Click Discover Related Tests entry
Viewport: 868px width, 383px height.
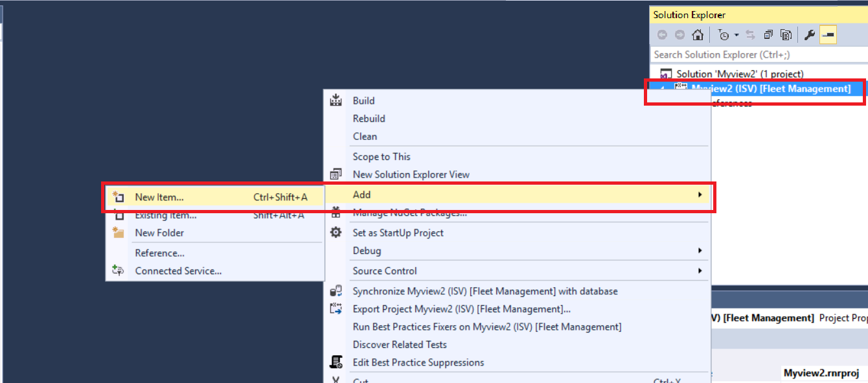(x=399, y=345)
